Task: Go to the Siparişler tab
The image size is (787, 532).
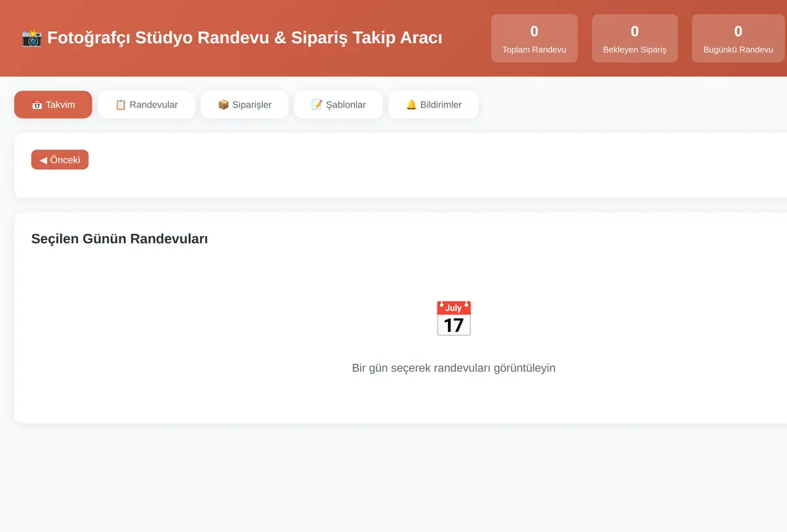Action: (245, 104)
